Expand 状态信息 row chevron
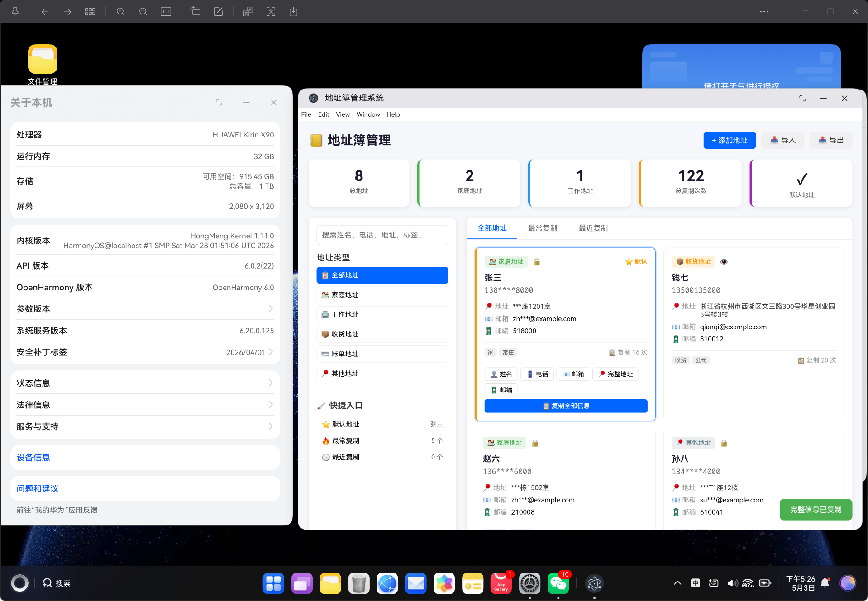 271,383
